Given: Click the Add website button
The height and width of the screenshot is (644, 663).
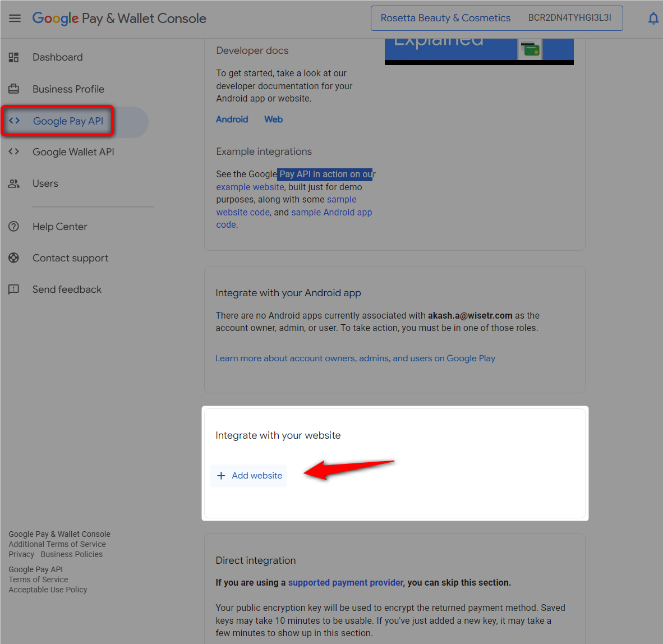Looking at the screenshot, I should click(x=248, y=475).
